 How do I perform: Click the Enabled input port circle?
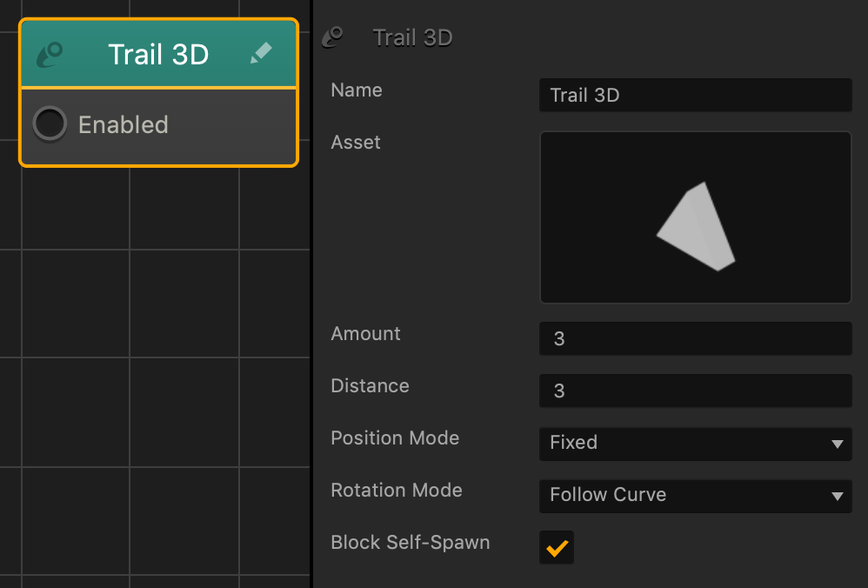[50, 124]
